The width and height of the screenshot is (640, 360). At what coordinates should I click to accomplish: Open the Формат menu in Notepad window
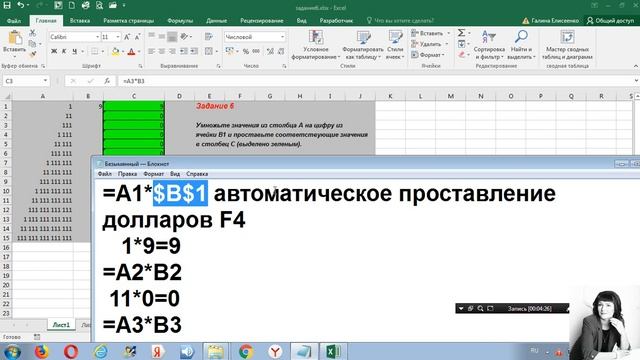pyautogui.click(x=153, y=174)
